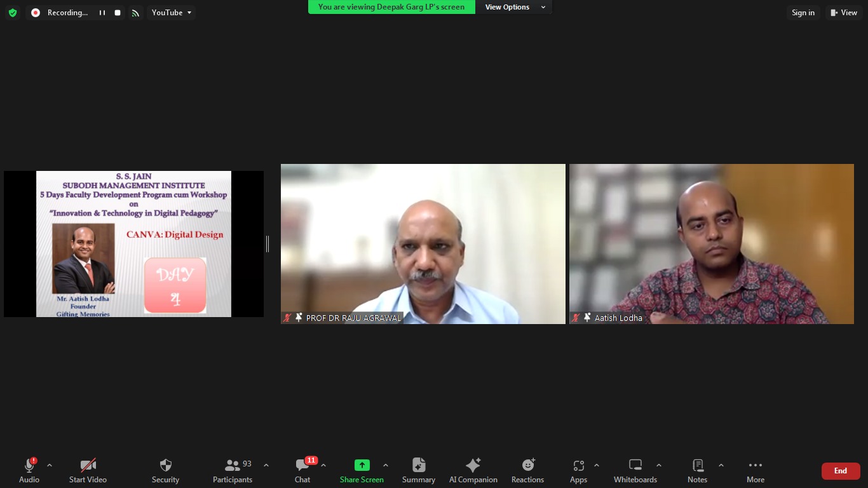Screen dimensions: 868x488
Task: Turn on camera with Start Video
Action: click(x=88, y=470)
